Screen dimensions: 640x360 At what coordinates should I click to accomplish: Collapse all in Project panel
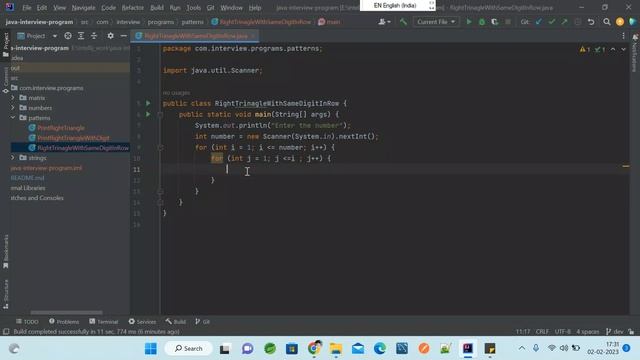pyautogui.click(x=94, y=36)
